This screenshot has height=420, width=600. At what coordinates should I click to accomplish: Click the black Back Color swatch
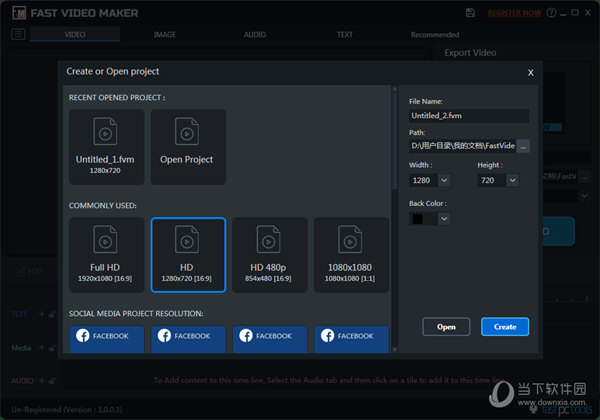417,219
